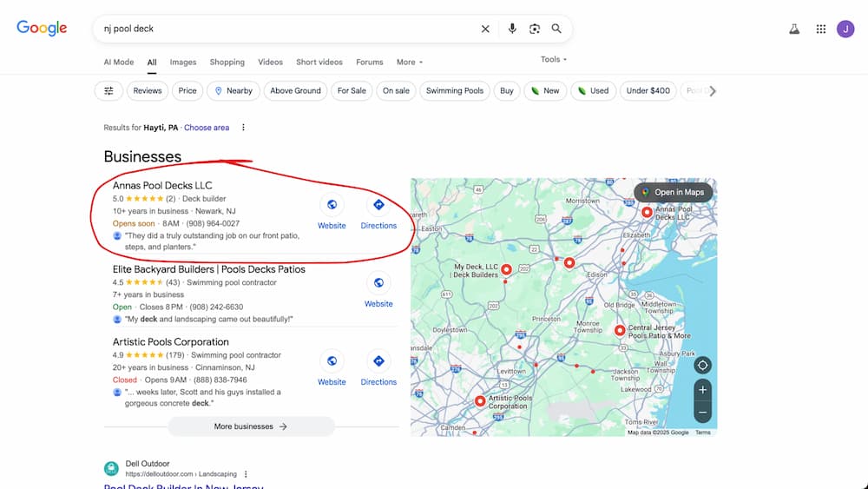Switch to Short videos tab

click(x=319, y=62)
